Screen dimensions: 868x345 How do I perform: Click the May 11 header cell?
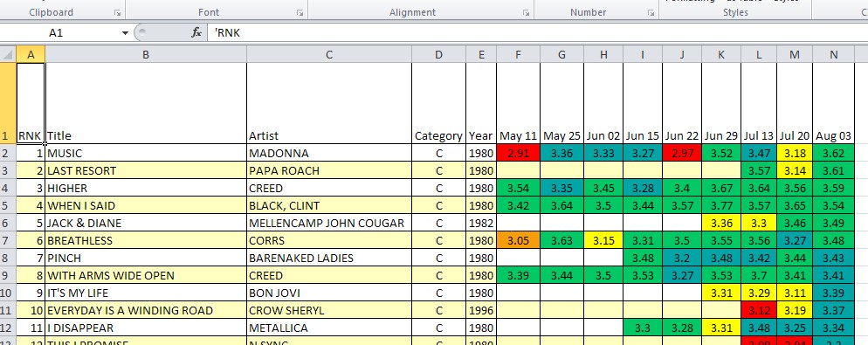click(518, 104)
